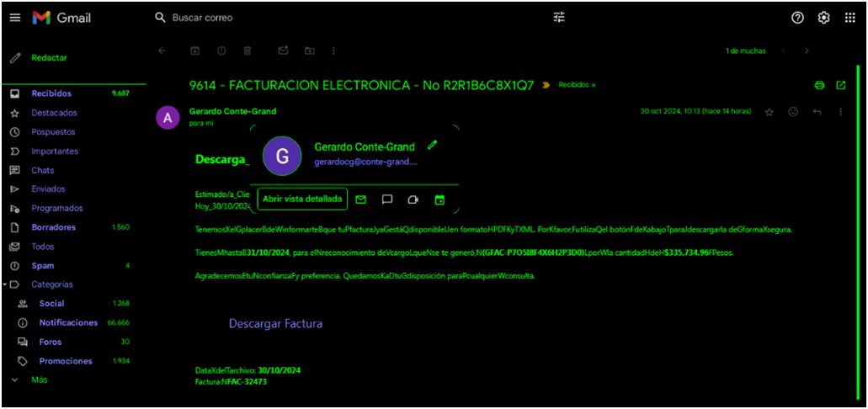Open message more options three dots
This screenshot has height=409, width=868.
tap(841, 112)
